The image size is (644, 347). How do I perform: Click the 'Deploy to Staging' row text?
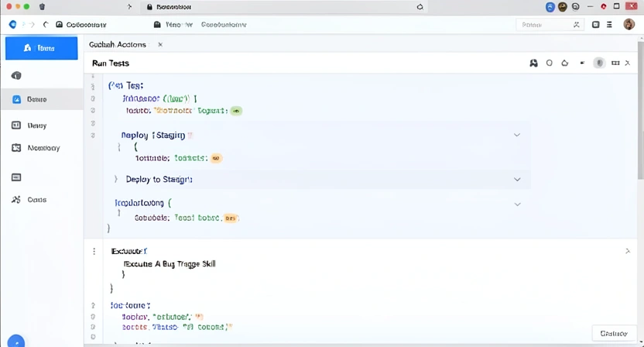[x=159, y=179]
